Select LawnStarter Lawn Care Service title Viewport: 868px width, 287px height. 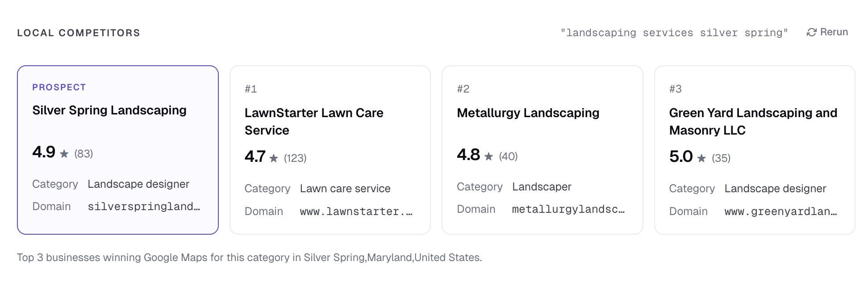click(313, 122)
